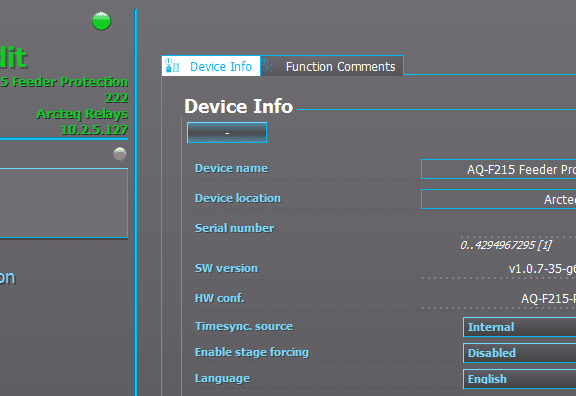Collapse Device Info section with minus button
Screen dimensions: 576x396
[x=227, y=133]
